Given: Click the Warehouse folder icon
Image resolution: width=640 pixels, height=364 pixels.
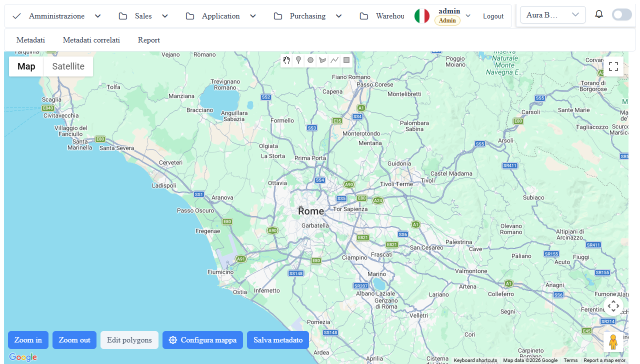Looking at the screenshot, I should (x=364, y=16).
